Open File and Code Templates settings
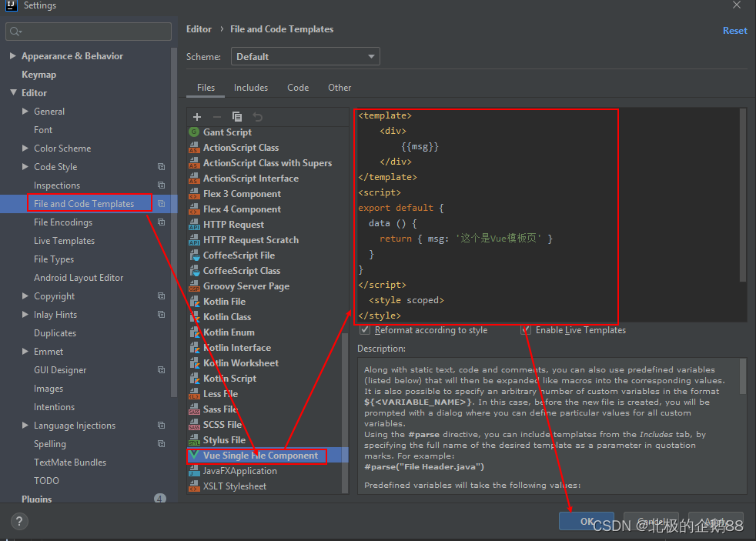The width and height of the screenshot is (756, 541). [x=84, y=204]
